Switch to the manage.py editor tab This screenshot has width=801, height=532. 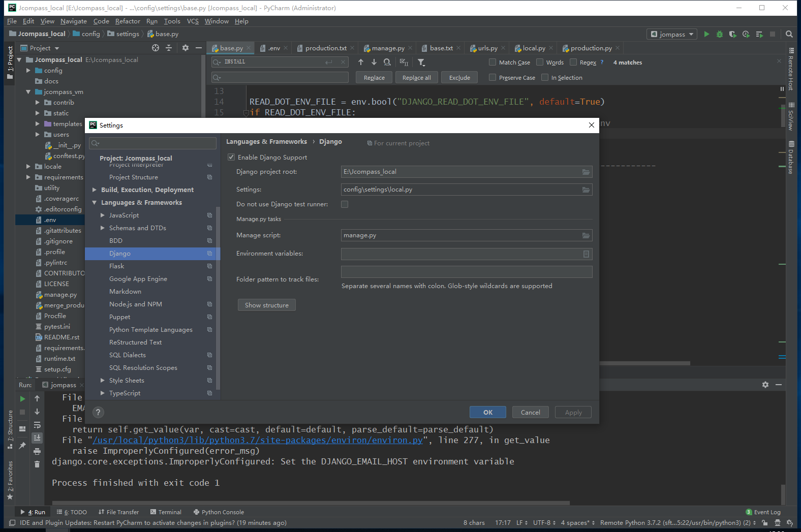tap(388, 48)
